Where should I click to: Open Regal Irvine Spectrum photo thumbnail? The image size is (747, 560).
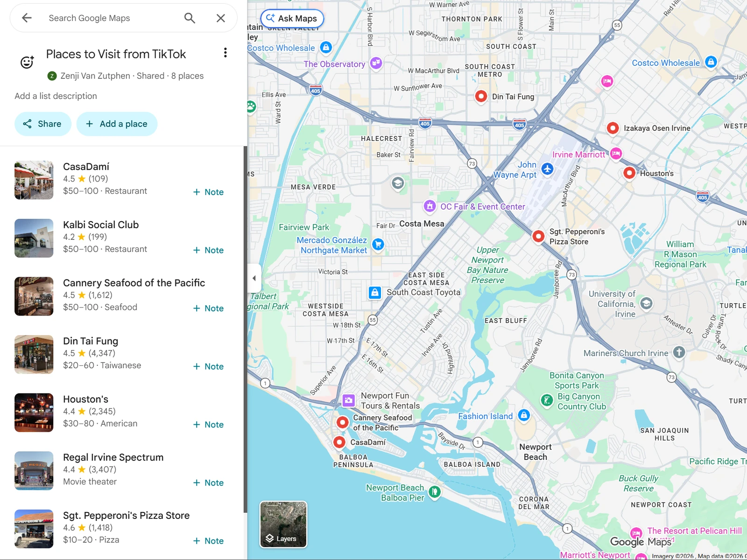pyautogui.click(x=34, y=471)
